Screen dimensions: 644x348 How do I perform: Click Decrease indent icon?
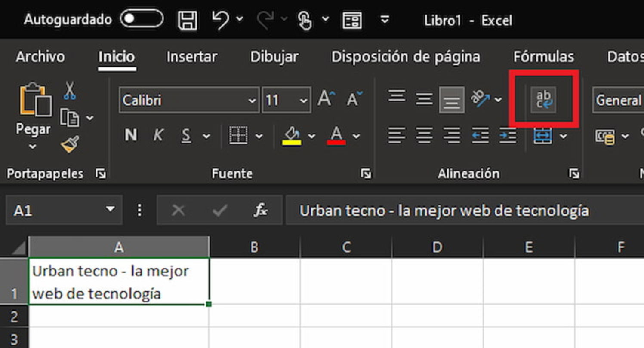pos(480,136)
